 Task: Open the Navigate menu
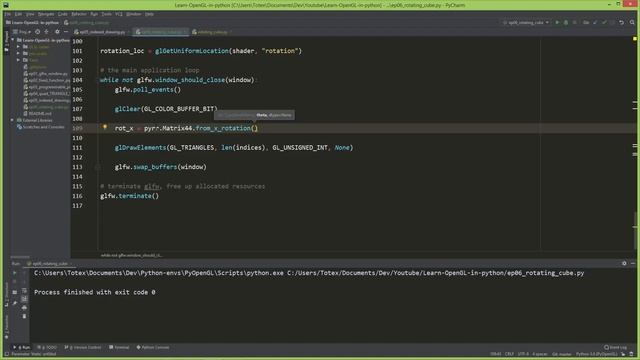pos(46,14)
